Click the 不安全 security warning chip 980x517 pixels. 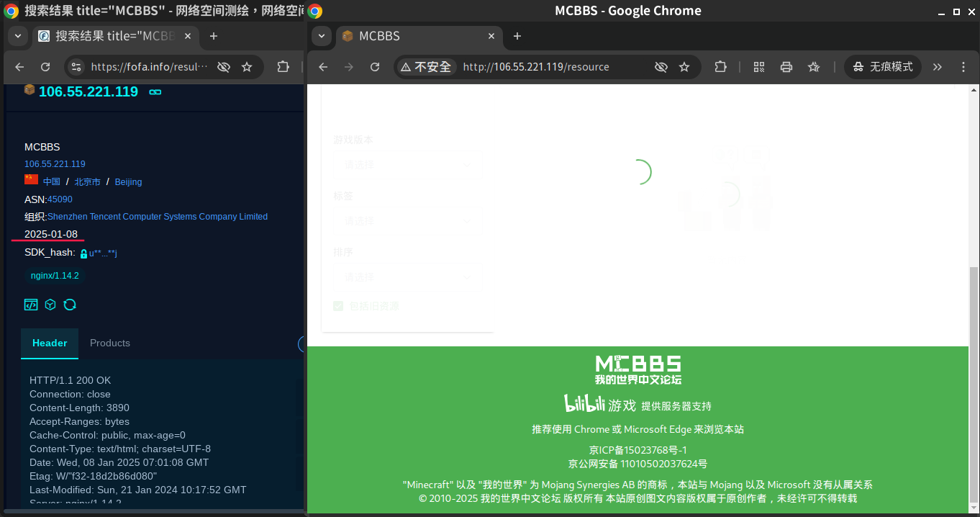427,67
